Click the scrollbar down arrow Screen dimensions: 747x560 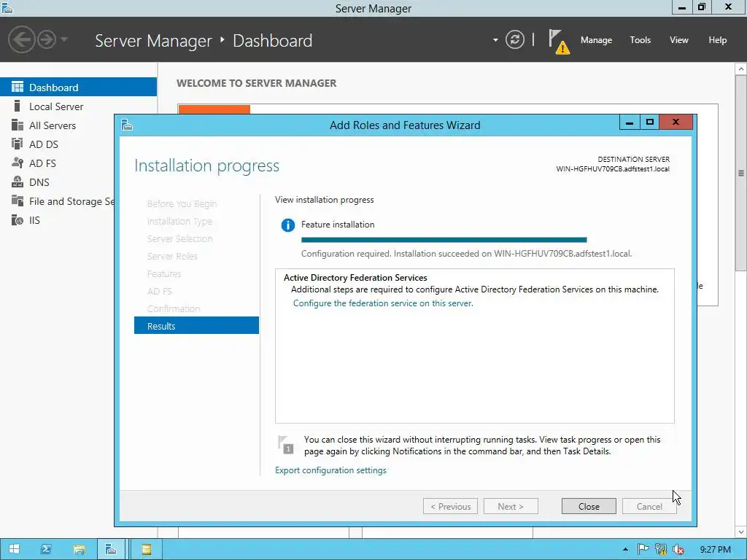(741, 532)
